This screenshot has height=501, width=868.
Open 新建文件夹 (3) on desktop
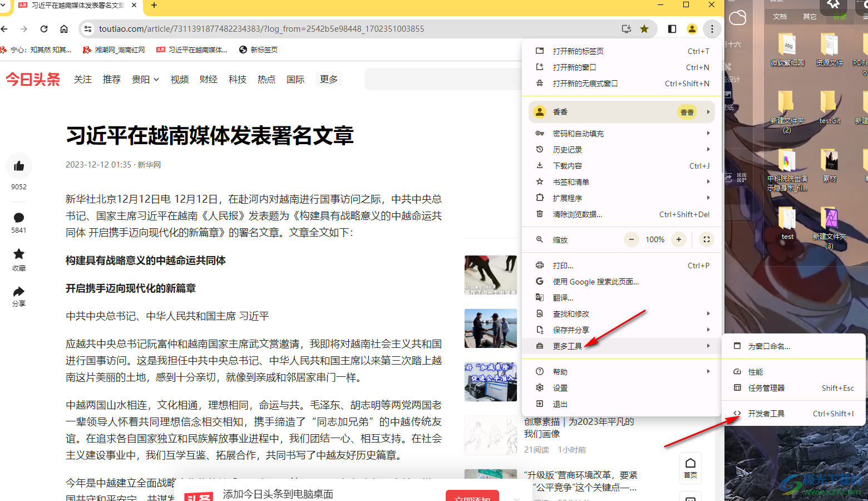pyautogui.click(x=830, y=228)
